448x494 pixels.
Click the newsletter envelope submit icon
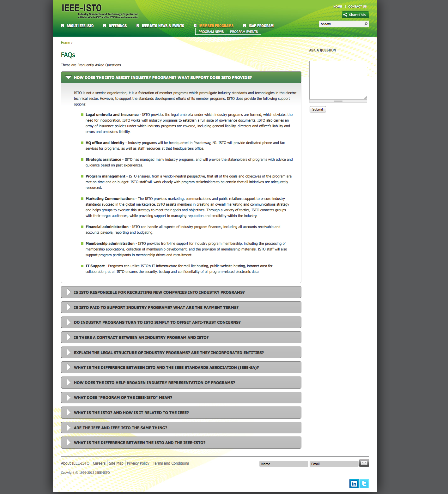[364, 463]
